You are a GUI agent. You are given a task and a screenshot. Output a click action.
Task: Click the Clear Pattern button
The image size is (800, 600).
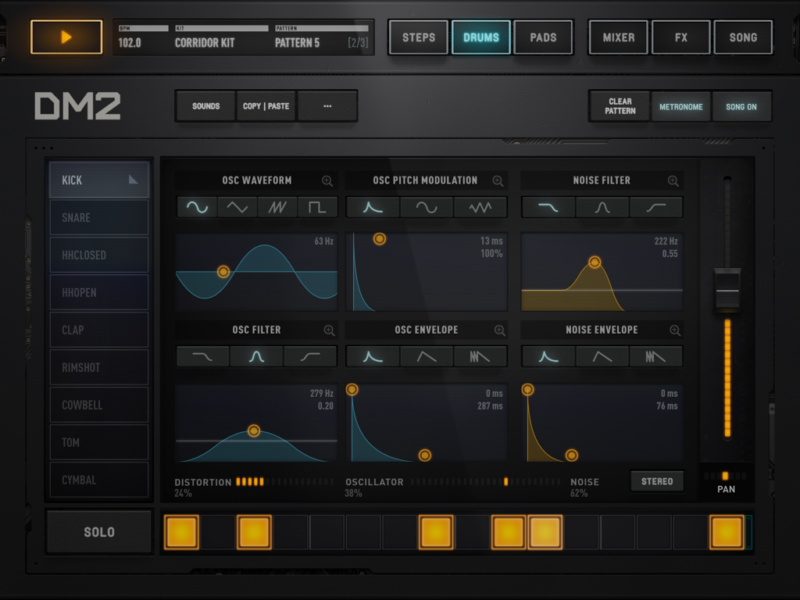point(620,106)
